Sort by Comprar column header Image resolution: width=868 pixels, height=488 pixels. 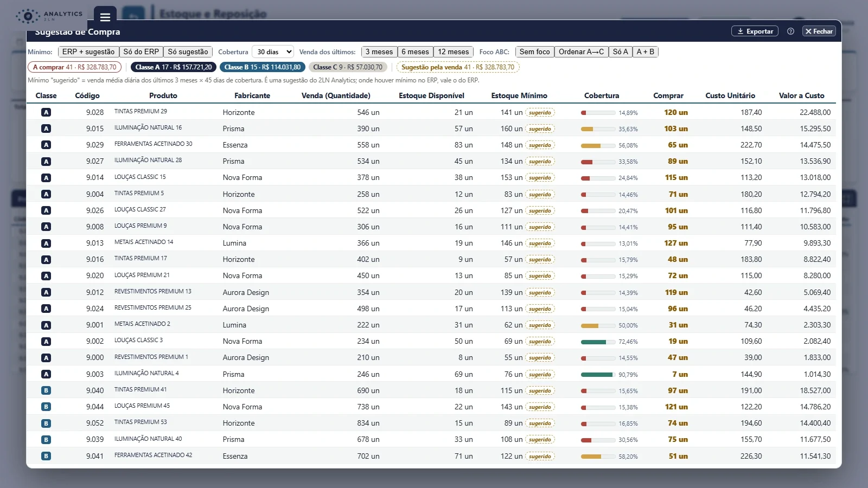pos(668,95)
